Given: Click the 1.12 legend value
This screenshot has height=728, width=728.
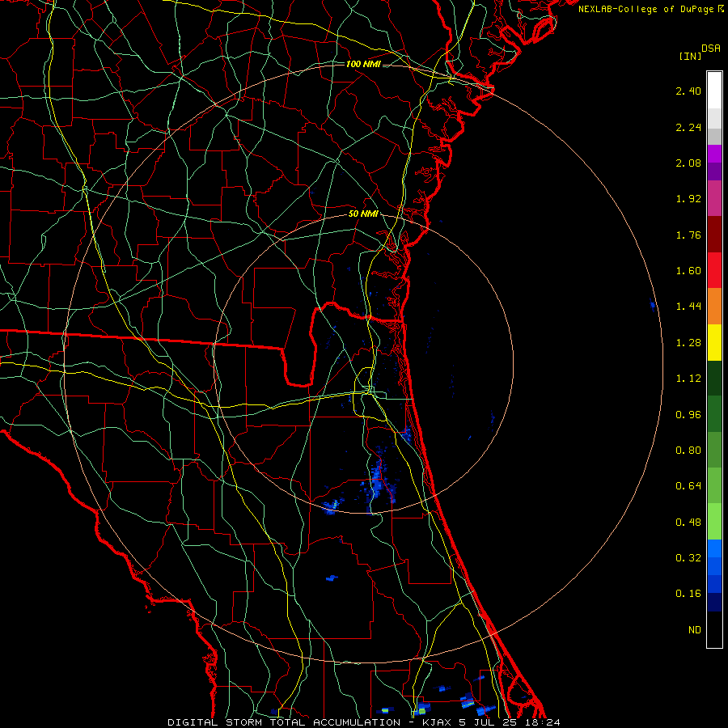Looking at the screenshot, I should (688, 379).
